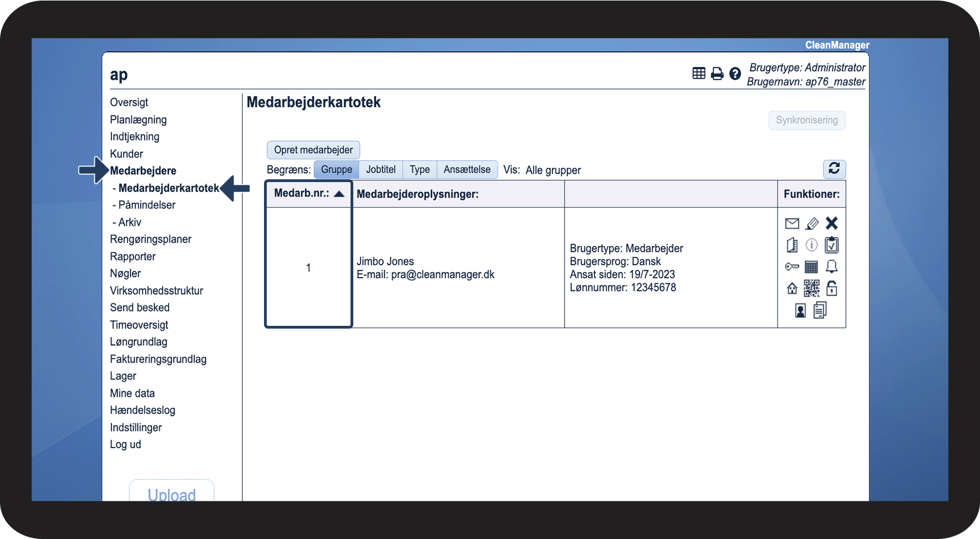Open Mine data in the sidebar

click(133, 393)
